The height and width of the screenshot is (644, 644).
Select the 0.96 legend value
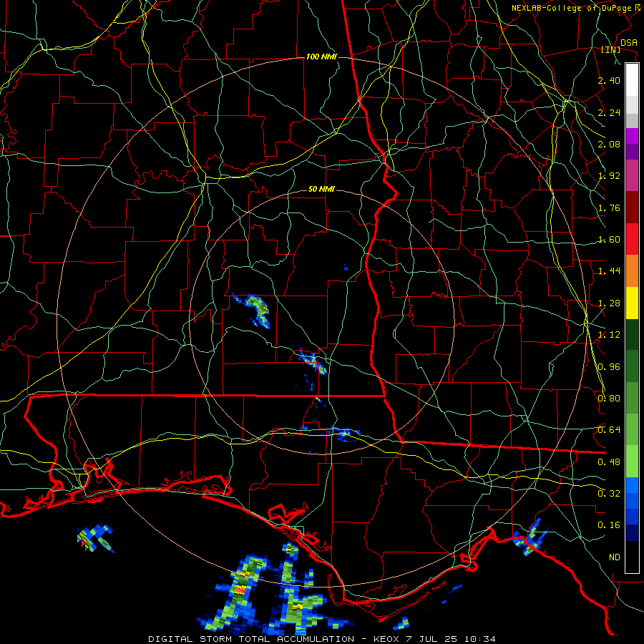tap(609, 367)
